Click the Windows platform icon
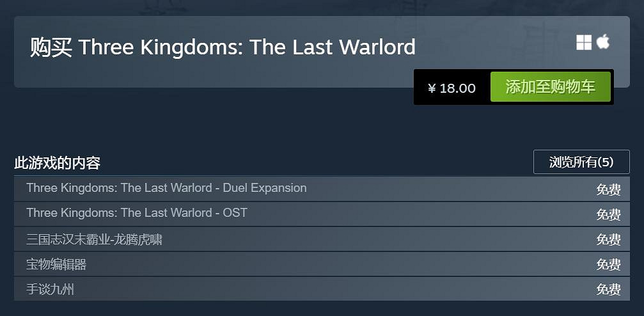Image resolution: width=644 pixels, height=316 pixels. click(583, 43)
